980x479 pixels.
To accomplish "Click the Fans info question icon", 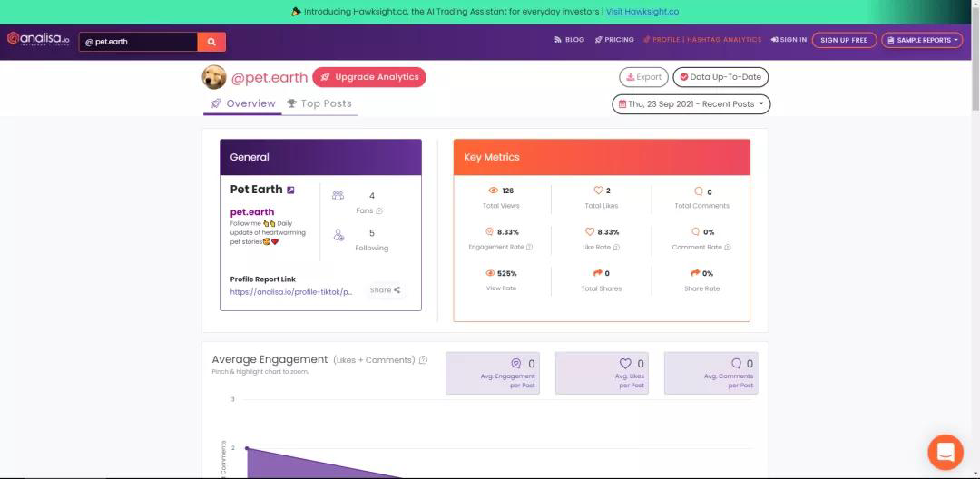I will (x=379, y=211).
